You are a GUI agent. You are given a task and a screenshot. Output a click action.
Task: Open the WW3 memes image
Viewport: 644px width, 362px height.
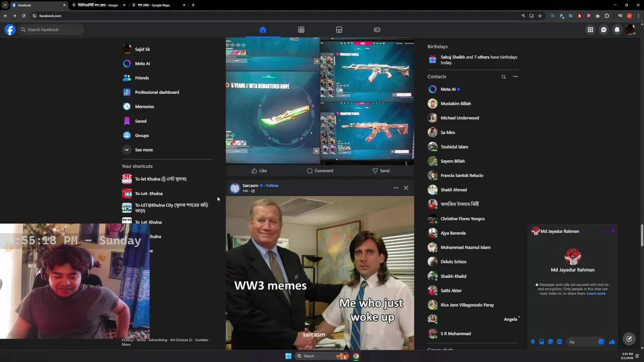[x=320, y=273]
